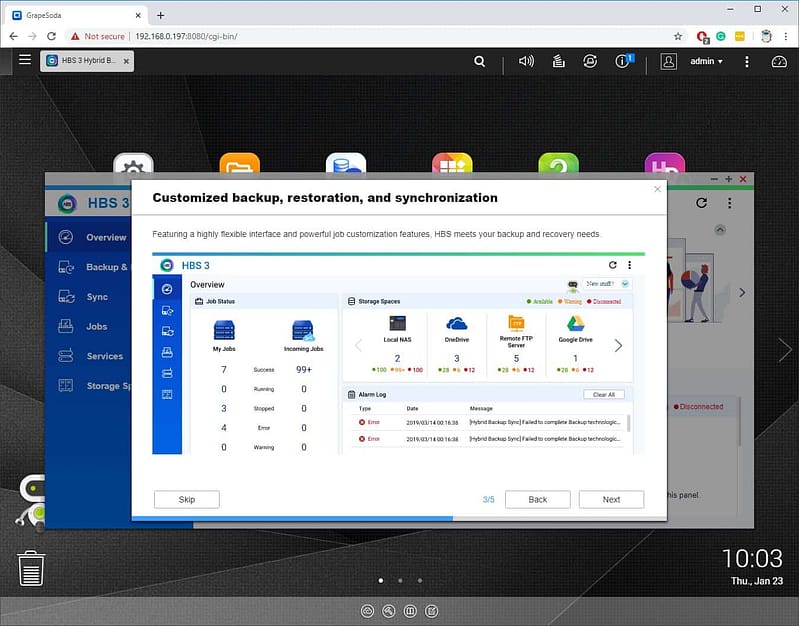Bookmark this page with star icon
The image size is (799, 626).
coord(678,36)
